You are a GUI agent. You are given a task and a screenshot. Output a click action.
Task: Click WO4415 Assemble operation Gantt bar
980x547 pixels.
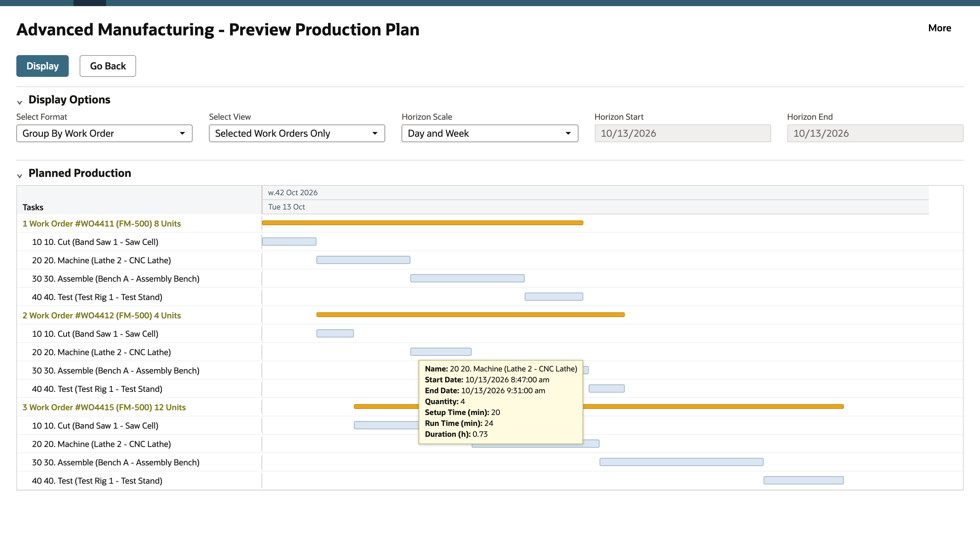[681, 462]
